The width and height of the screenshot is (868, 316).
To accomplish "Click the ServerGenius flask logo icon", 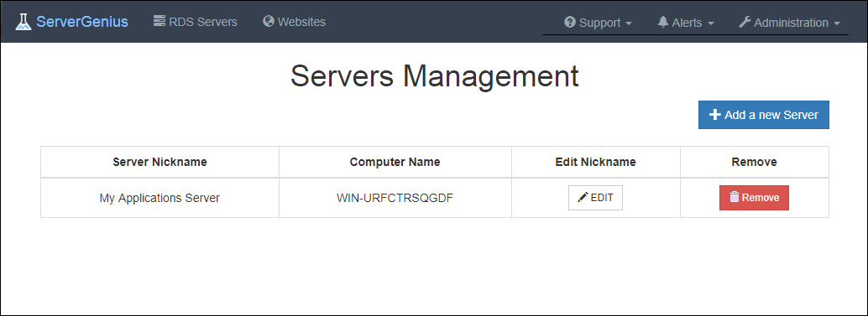I will 24,22.
